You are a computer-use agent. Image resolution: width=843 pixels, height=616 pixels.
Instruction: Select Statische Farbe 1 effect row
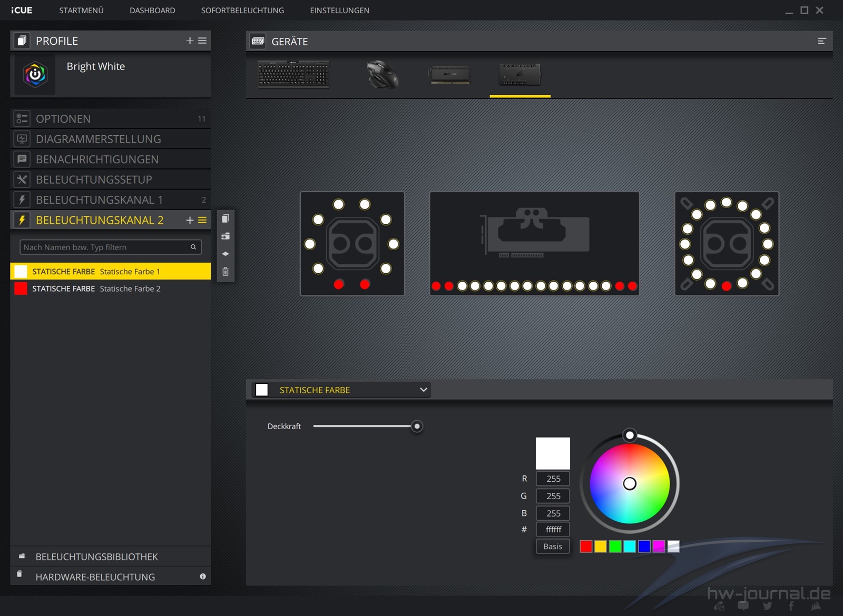pyautogui.click(x=111, y=271)
